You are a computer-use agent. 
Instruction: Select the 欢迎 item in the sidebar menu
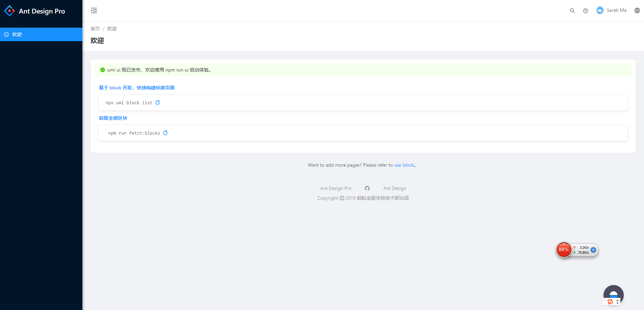(16, 34)
